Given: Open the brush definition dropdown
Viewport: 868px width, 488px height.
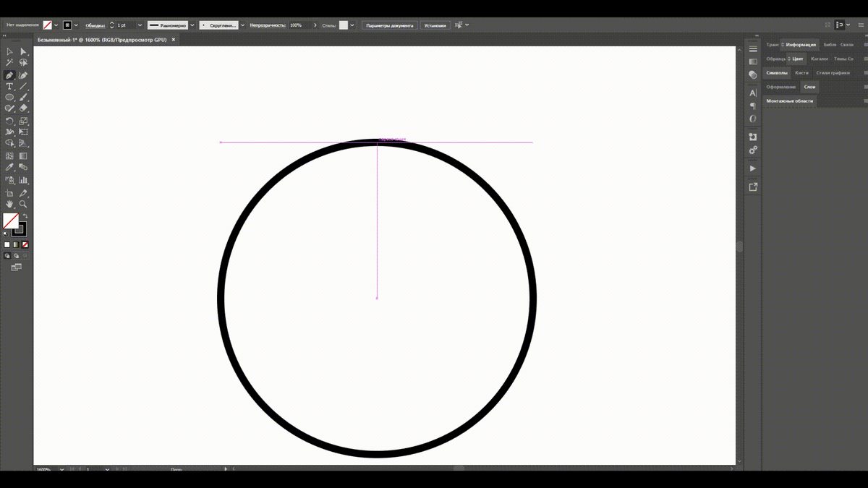Looking at the screenshot, I should pos(242,25).
